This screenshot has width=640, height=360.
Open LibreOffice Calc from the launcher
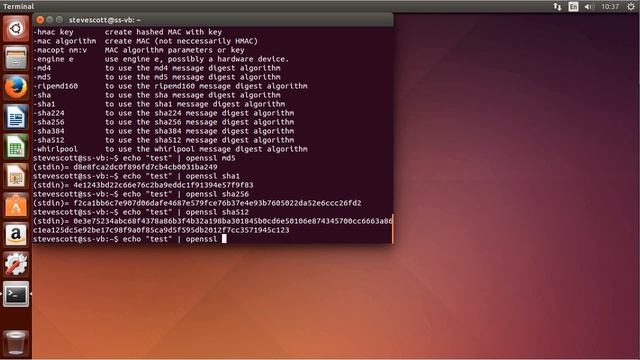tap(16, 147)
